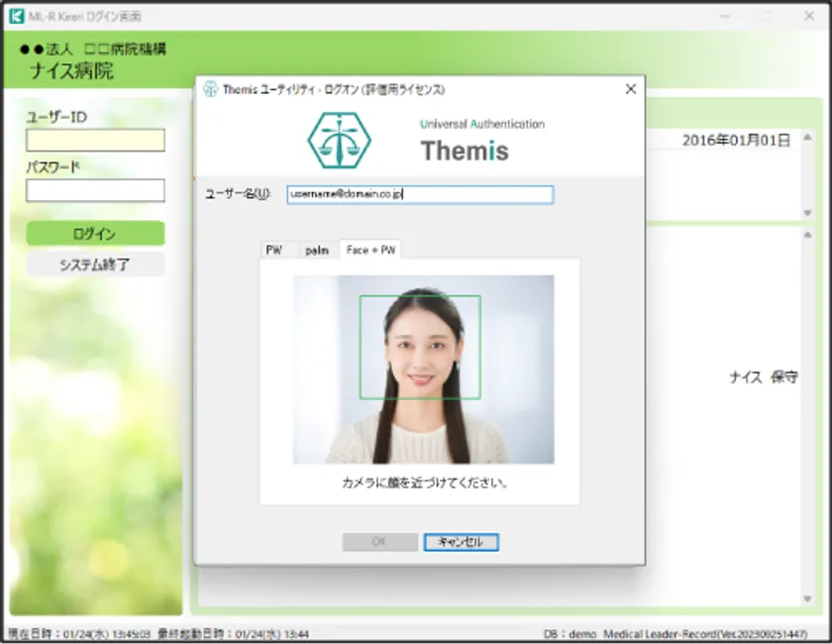Screen dimensions: 832x644
Task: Select the palm authentication tab
Action: pos(317,251)
